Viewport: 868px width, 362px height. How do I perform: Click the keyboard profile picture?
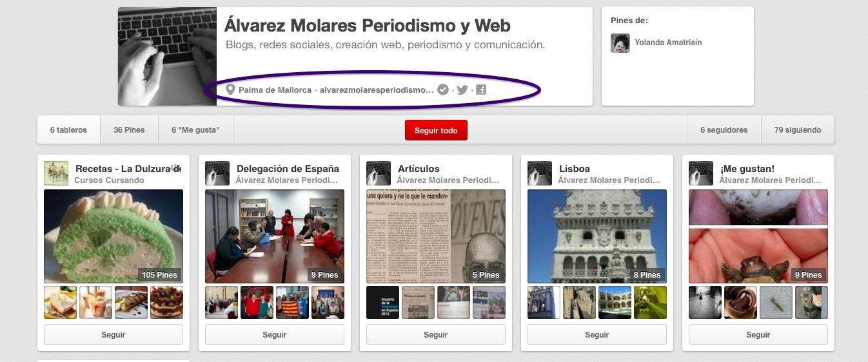(x=167, y=57)
